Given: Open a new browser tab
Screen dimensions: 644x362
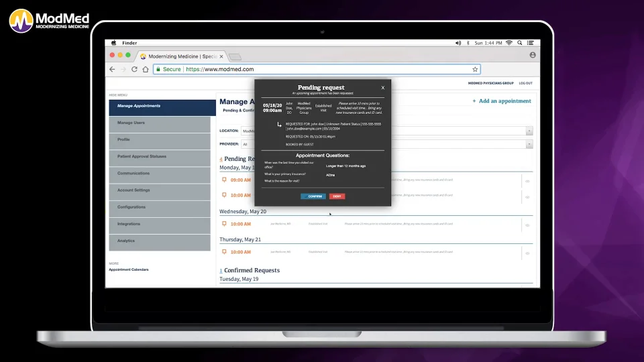Looking at the screenshot, I should [235, 56].
